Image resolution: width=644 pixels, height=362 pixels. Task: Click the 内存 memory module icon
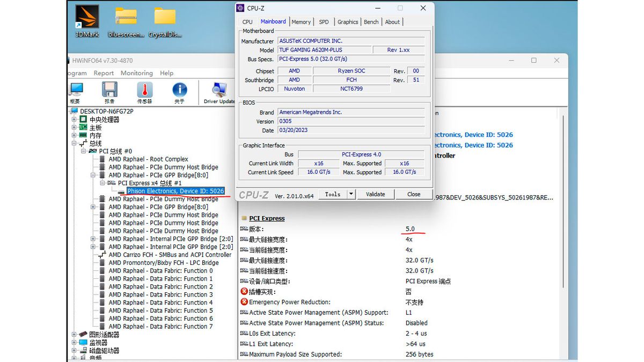pos(83,136)
